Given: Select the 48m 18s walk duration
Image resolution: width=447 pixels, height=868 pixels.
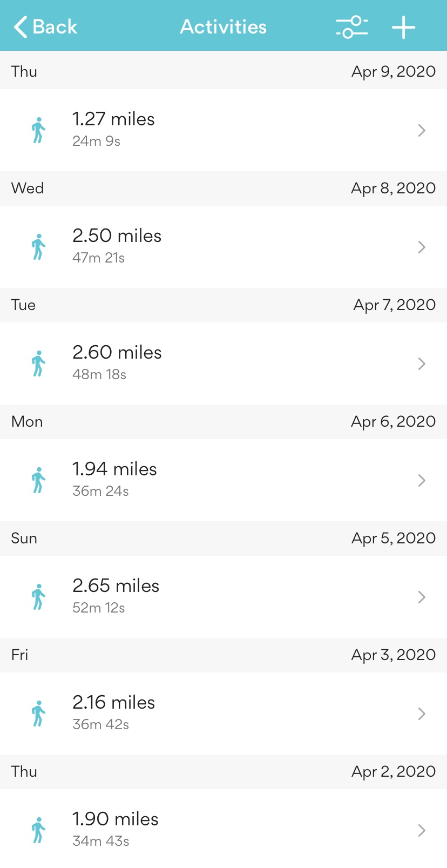Looking at the screenshot, I should point(99,374).
